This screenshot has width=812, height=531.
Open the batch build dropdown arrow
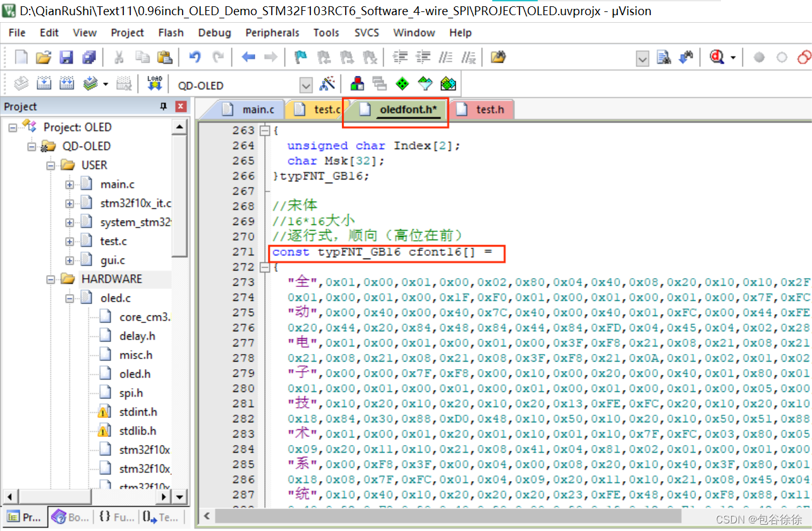click(x=105, y=84)
